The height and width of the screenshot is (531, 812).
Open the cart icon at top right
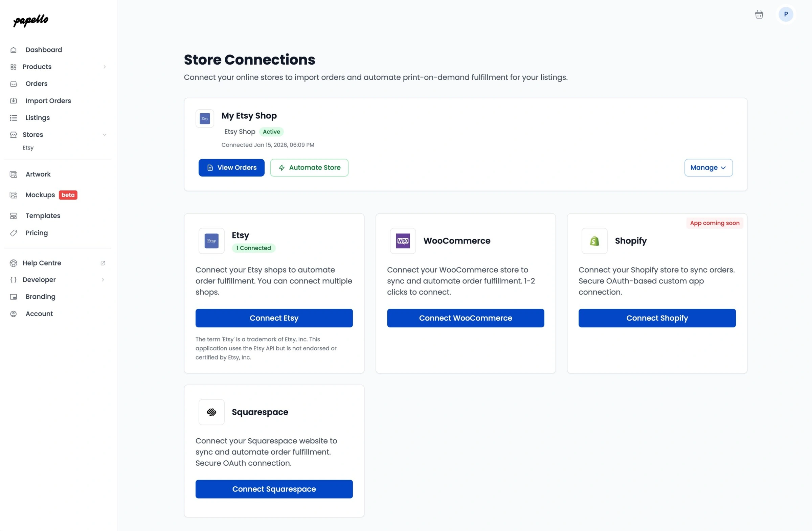[x=759, y=14]
